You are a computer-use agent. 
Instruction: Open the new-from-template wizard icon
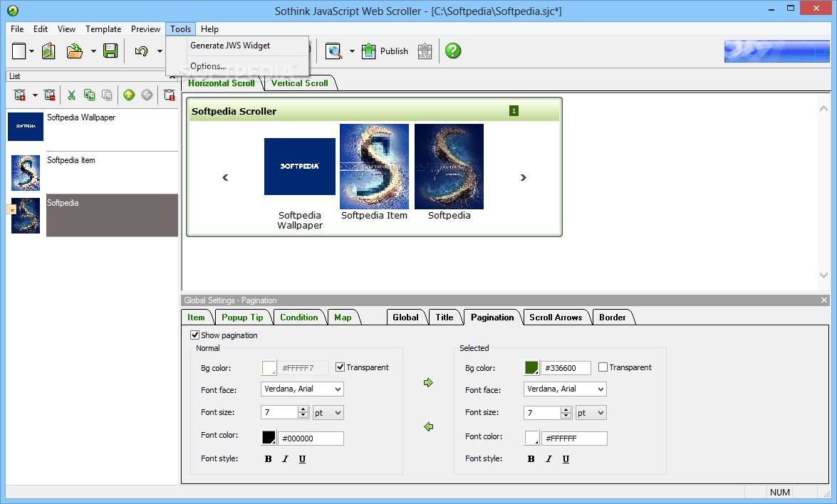[48, 51]
